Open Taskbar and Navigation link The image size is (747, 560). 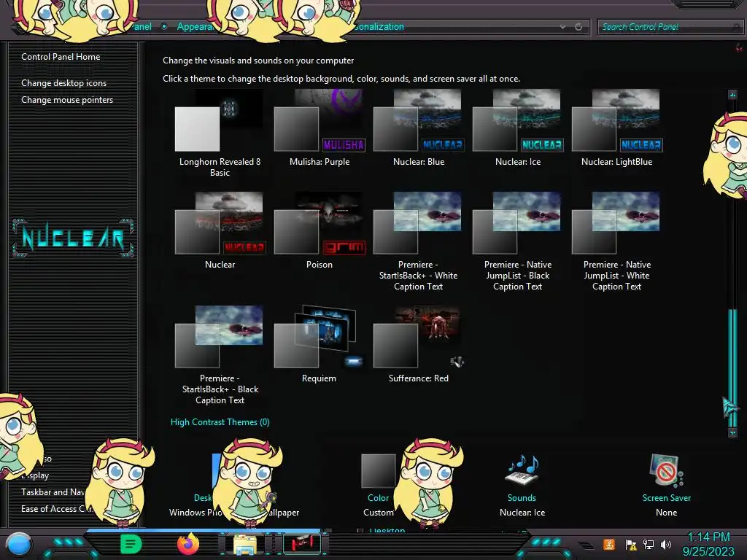(x=53, y=492)
